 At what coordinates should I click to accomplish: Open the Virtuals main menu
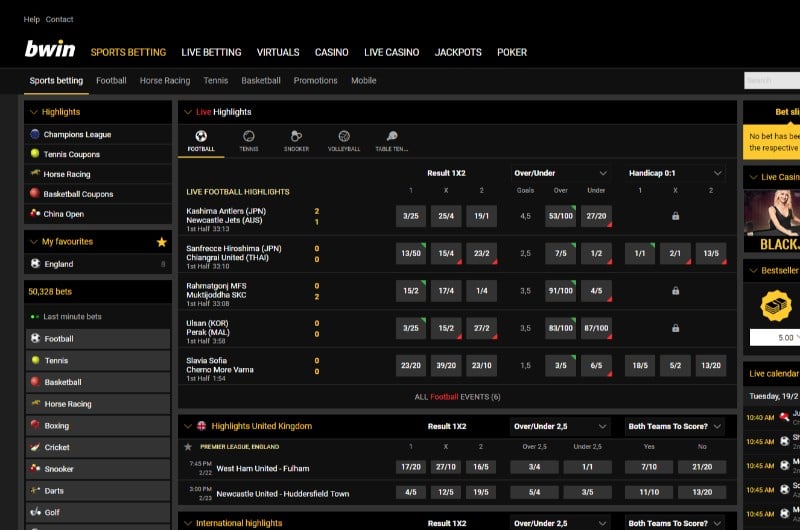278,53
